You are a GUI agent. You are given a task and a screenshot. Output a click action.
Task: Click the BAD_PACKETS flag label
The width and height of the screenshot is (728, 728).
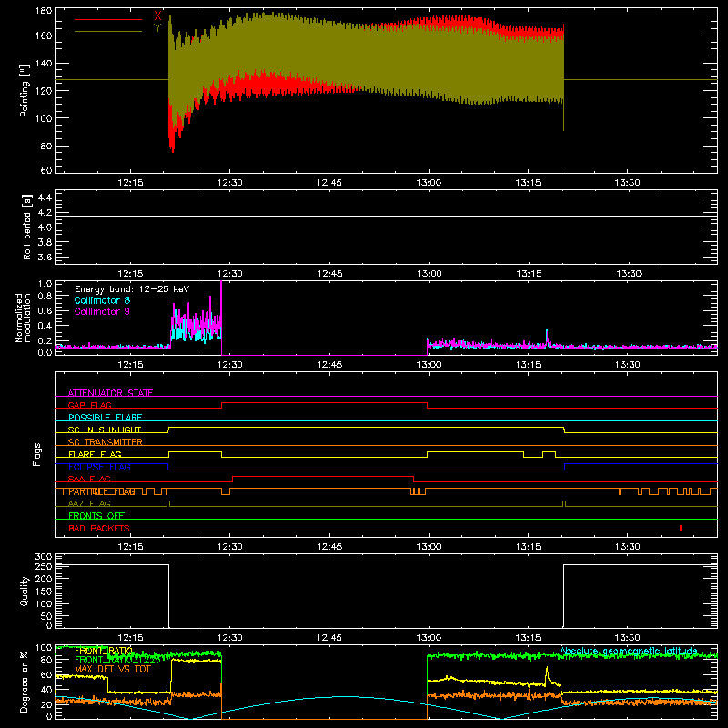(99, 528)
